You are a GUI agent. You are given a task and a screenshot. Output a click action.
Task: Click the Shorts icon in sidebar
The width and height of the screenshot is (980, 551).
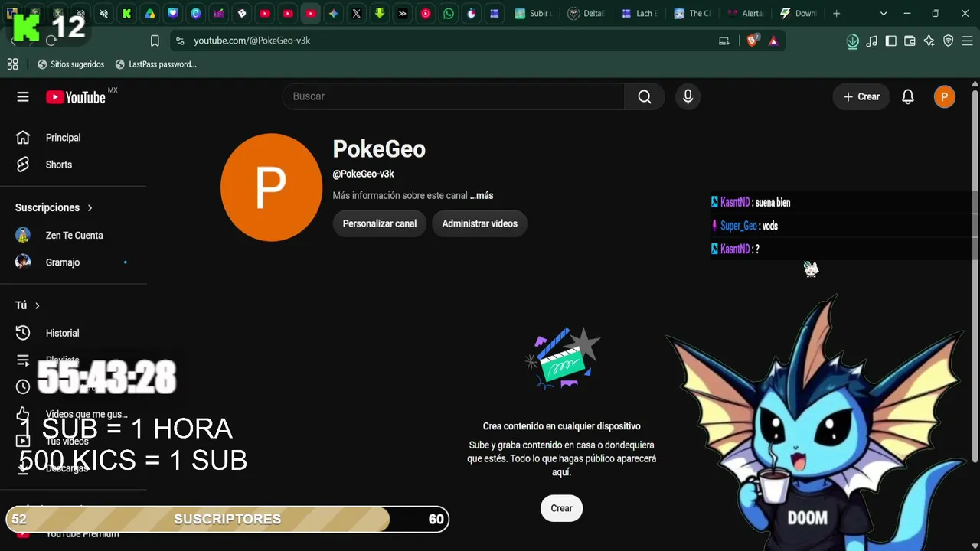[x=23, y=165]
